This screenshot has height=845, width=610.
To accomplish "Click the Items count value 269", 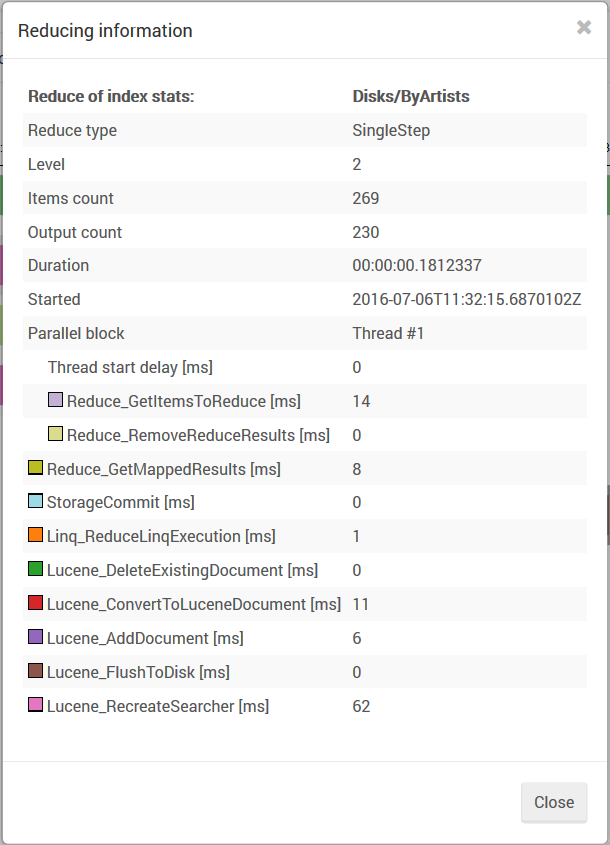I will pos(366,198).
